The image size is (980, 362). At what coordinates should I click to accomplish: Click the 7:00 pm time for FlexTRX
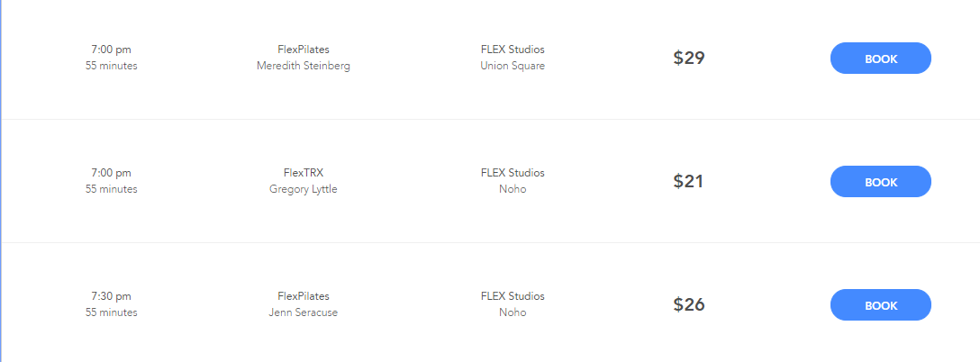(x=112, y=173)
